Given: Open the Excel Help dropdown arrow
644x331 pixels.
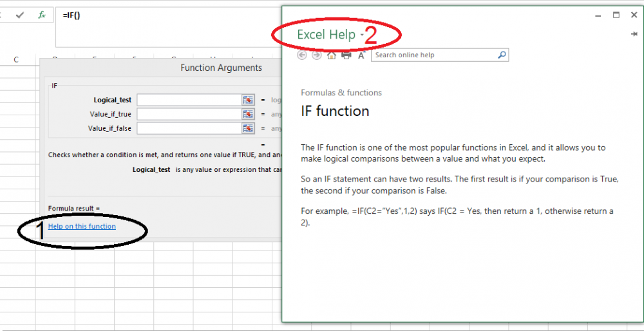Looking at the screenshot, I should coord(362,35).
